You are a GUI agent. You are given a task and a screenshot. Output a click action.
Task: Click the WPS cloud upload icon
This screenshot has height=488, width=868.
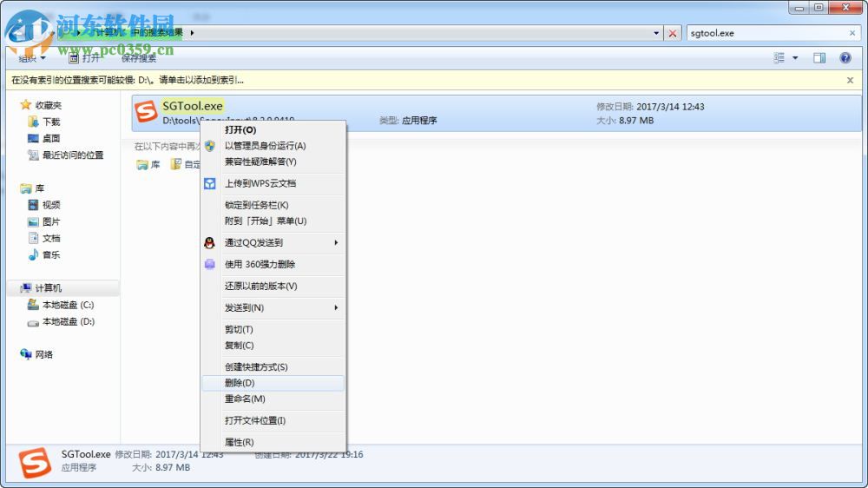(210, 183)
